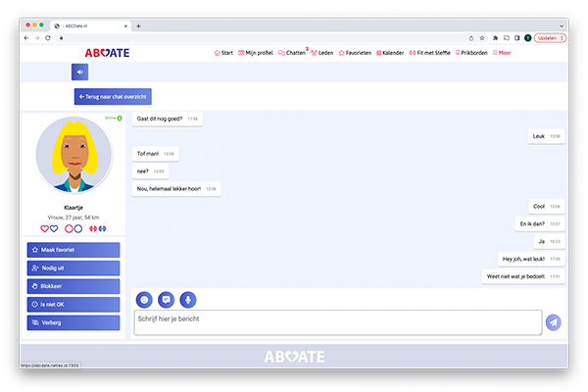Click the Blokkeer button
The height and width of the screenshot is (392, 588).
tap(73, 286)
